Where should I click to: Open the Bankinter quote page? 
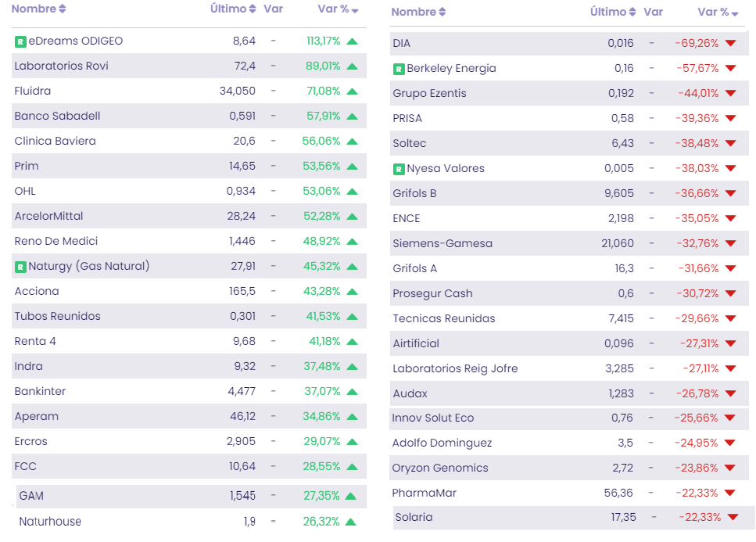[x=40, y=392]
